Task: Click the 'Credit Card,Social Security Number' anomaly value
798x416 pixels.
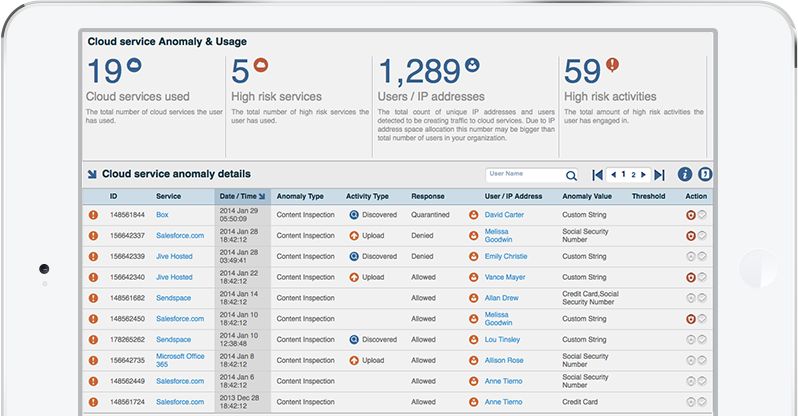Action: coord(590,298)
